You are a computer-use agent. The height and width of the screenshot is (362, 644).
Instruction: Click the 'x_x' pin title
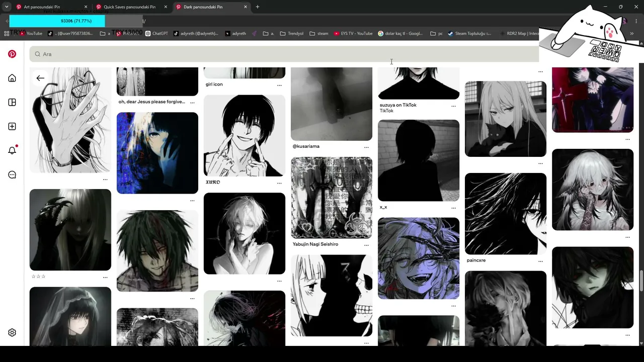383,207
